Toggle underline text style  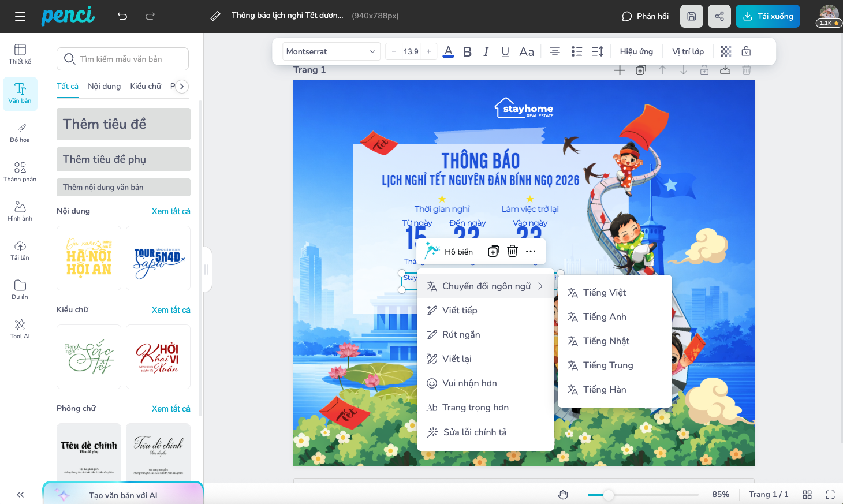(505, 51)
